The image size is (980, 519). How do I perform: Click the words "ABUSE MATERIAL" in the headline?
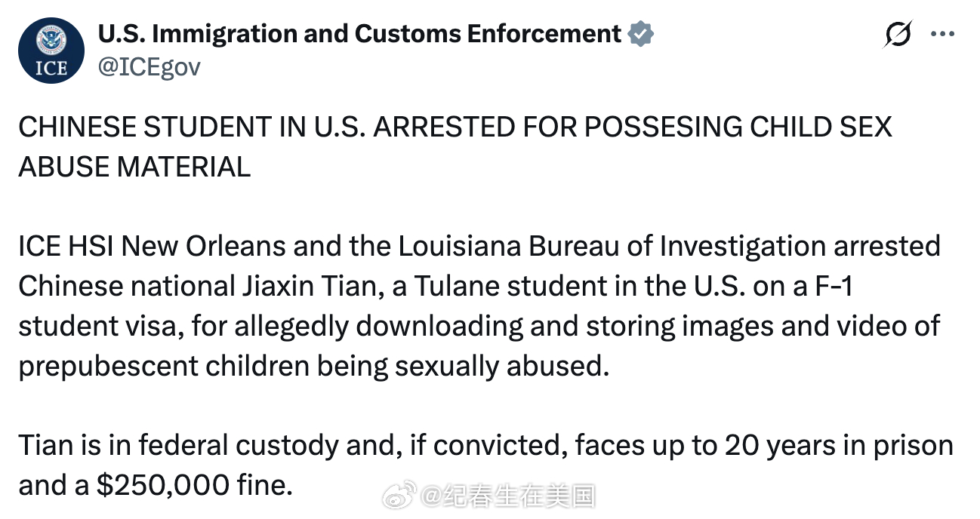pos(134,167)
